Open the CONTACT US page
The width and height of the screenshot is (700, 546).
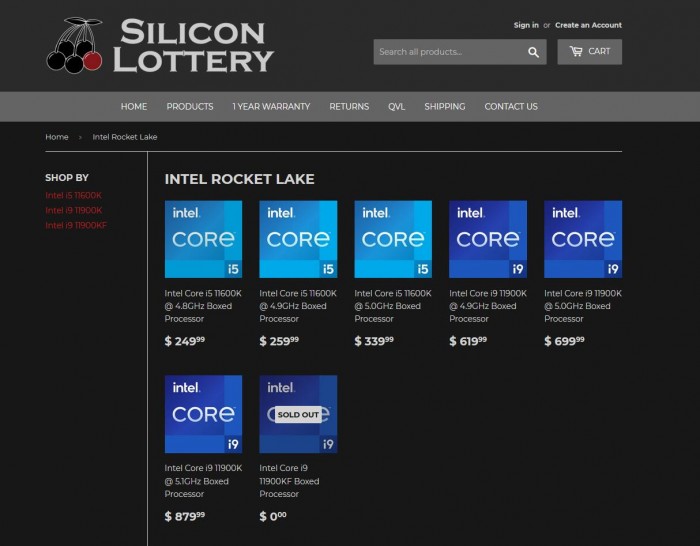511,107
